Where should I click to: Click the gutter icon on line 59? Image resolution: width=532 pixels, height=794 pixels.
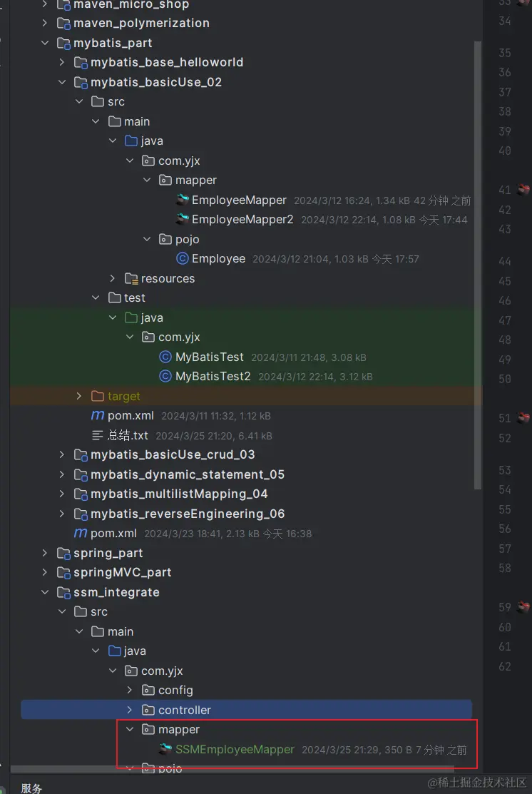[523, 606]
